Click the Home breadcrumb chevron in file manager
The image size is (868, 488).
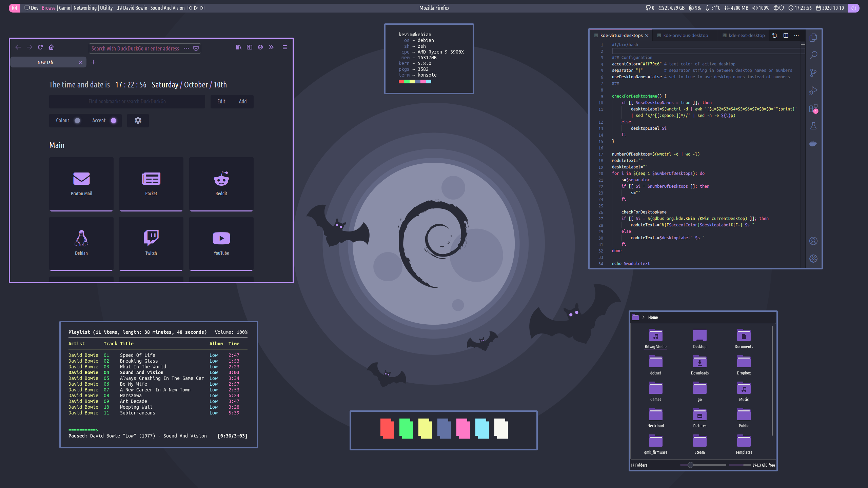tap(643, 318)
